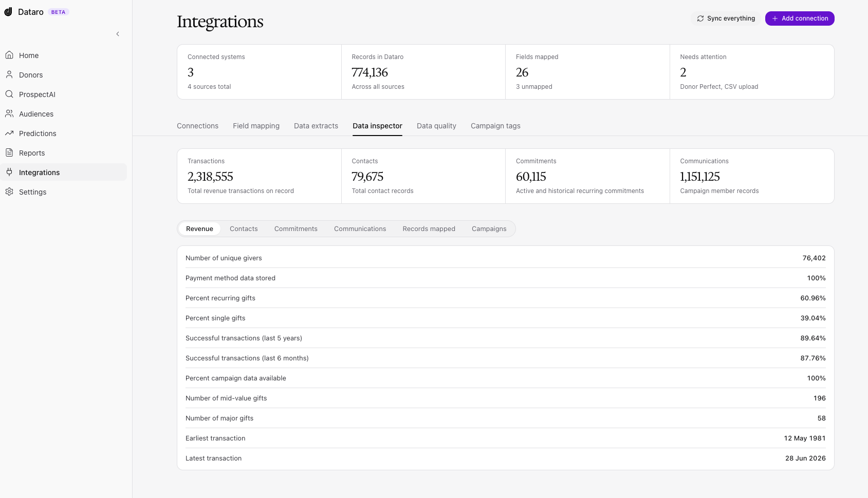Select the Commitments segment filter
The width and height of the screenshot is (868, 498).
click(x=296, y=229)
